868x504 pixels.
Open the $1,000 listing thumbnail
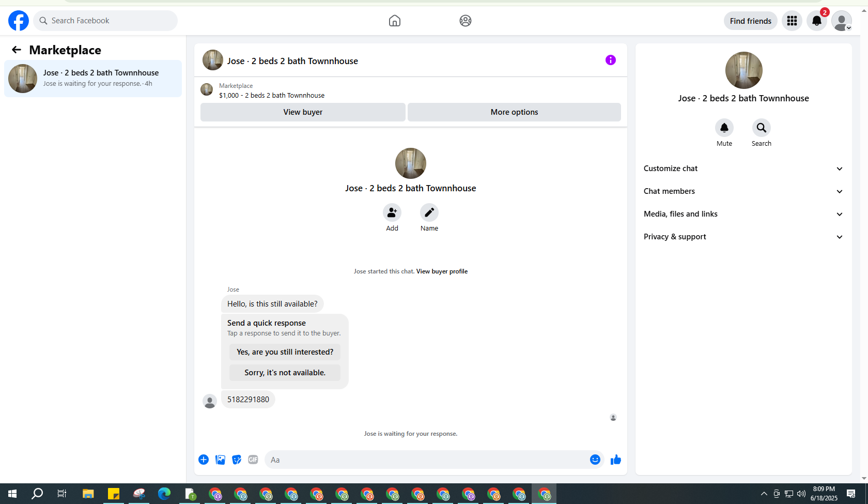coord(207,89)
